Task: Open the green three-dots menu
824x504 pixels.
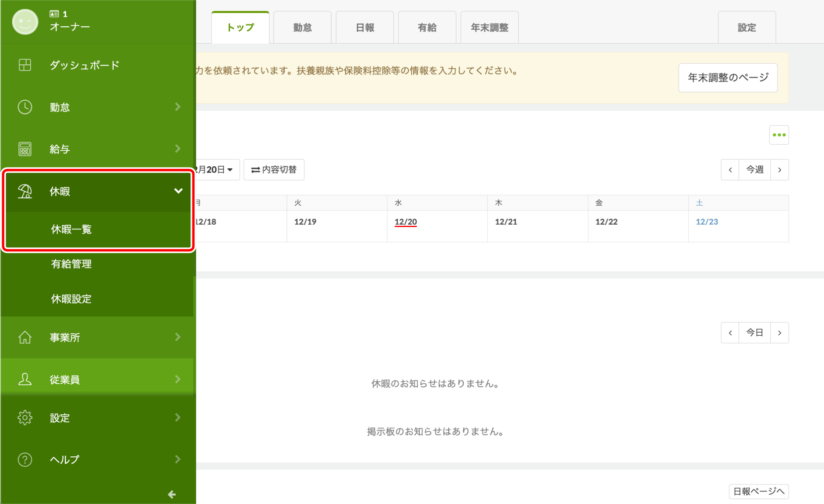Action: [778, 135]
